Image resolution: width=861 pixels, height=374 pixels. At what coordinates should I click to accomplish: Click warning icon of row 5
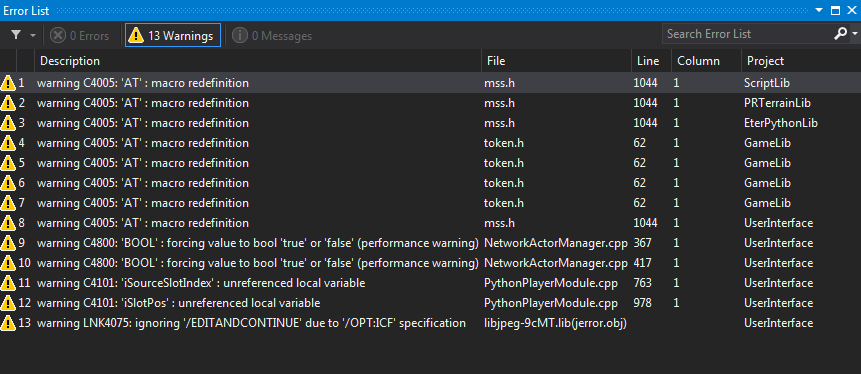pyautogui.click(x=8, y=163)
